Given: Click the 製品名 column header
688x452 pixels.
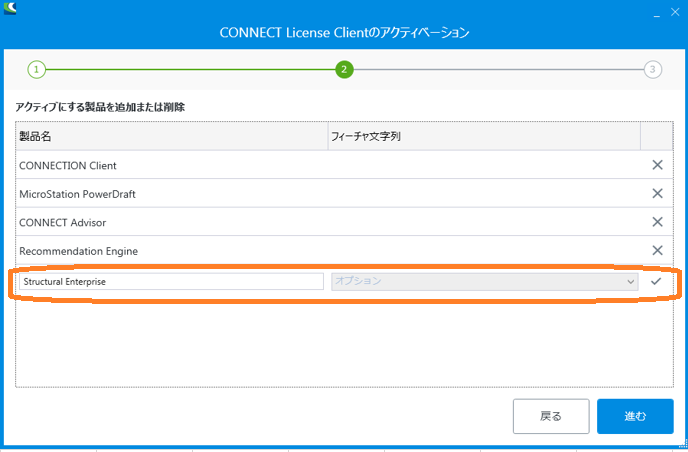Looking at the screenshot, I should coord(172,136).
